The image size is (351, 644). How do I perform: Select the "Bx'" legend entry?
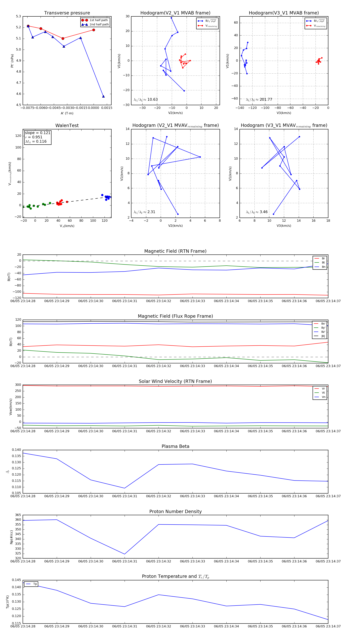click(x=320, y=324)
